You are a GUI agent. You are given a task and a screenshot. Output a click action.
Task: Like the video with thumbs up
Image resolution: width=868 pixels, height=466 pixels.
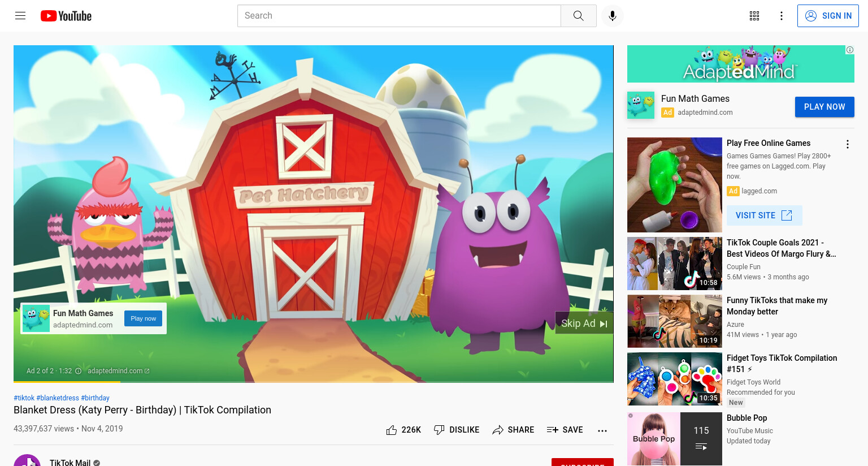click(403, 430)
